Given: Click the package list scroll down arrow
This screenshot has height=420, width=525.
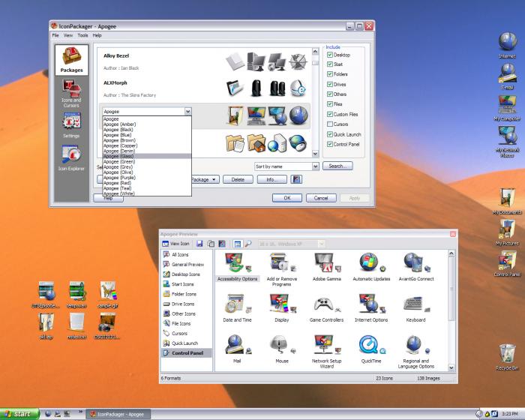Looking at the screenshot, I should 315,154.
